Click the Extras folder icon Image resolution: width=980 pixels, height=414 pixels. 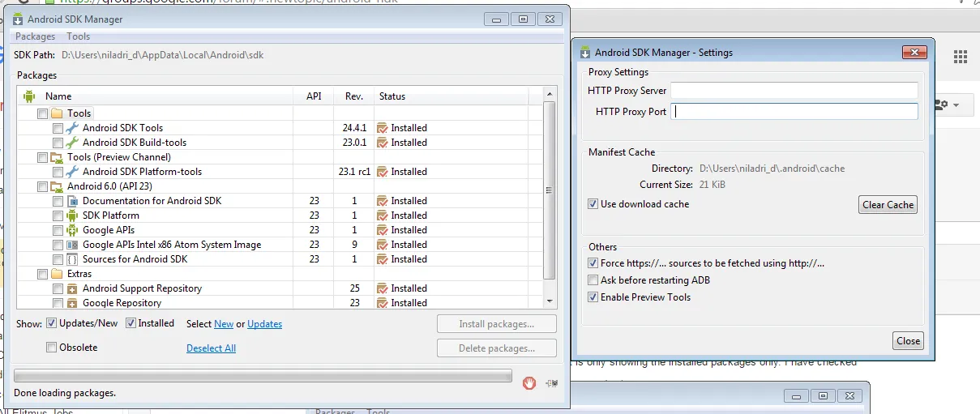point(57,274)
